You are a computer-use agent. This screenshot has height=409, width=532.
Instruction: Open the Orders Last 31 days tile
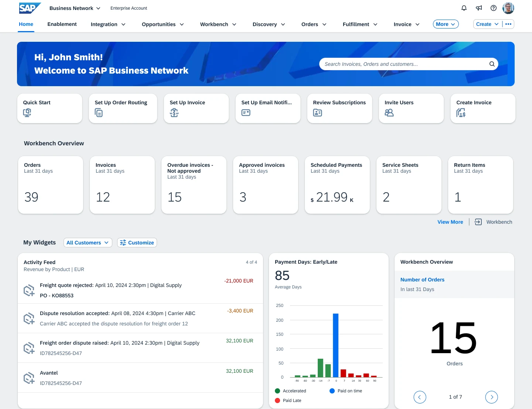pyautogui.click(x=51, y=185)
